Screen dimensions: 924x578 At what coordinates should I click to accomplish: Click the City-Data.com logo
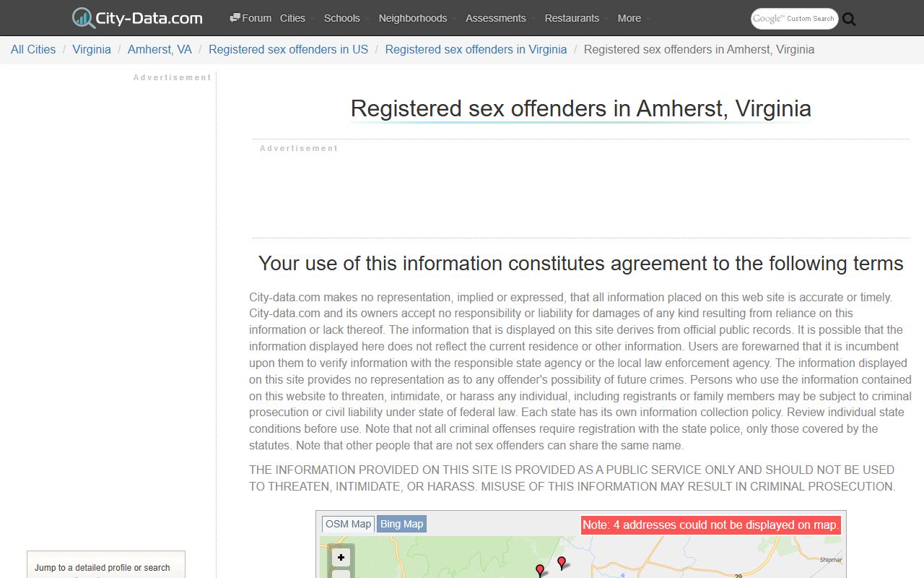click(137, 18)
